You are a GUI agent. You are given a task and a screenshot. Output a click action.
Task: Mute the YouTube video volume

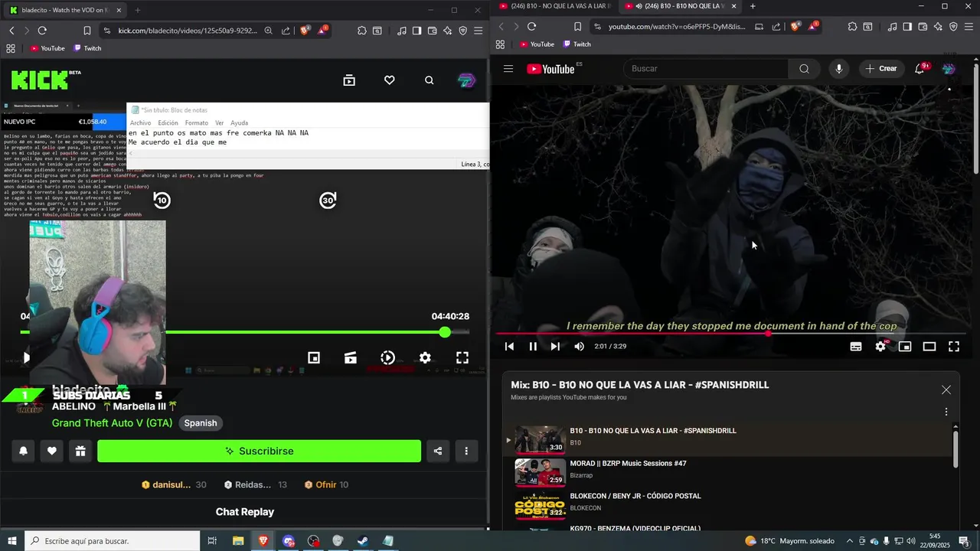tap(579, 347)
